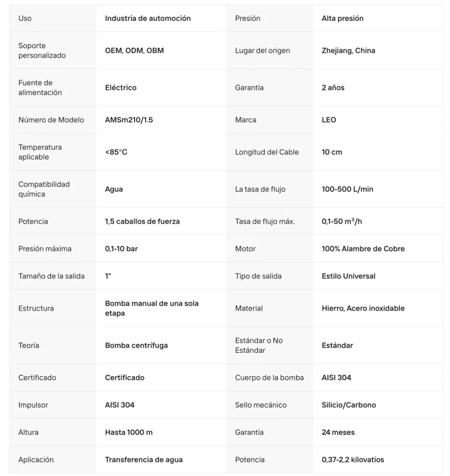Click '1,5 caballos de fuerza' value
Viewport: 450px width, 476px height.
click(x=142, y=221)
